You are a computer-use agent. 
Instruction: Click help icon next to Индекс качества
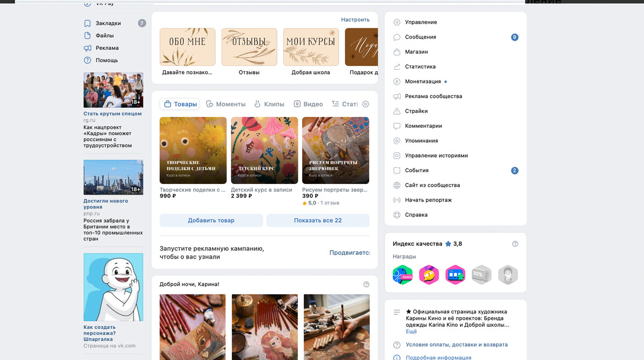point(515,244)
